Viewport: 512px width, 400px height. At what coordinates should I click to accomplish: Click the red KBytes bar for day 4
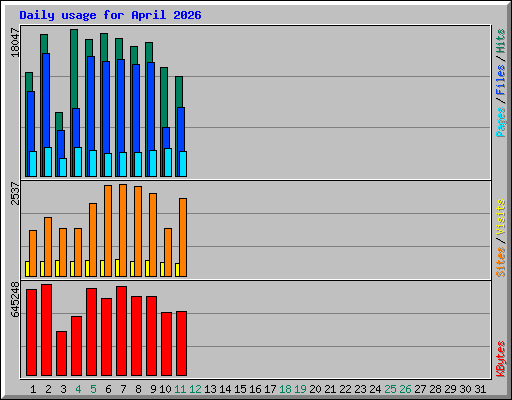pos(76,346)
